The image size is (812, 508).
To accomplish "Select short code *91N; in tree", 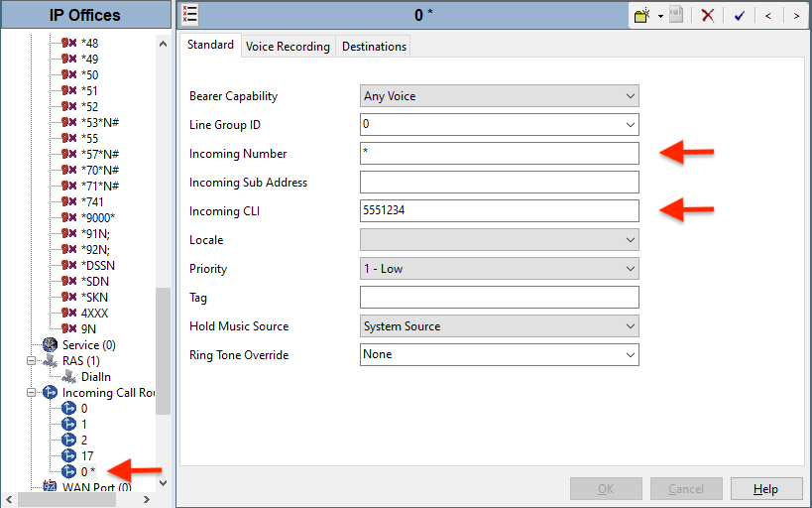I will tap(96, 234).
